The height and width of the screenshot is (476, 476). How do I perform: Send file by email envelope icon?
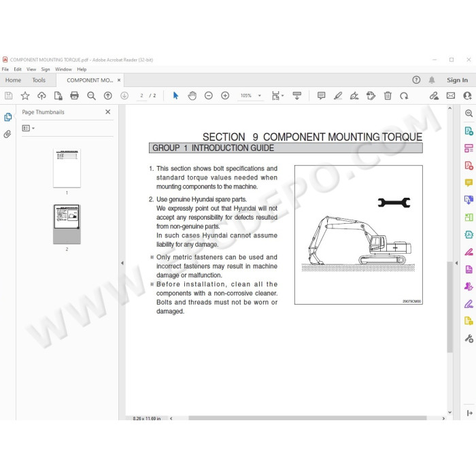click(451, 96)
